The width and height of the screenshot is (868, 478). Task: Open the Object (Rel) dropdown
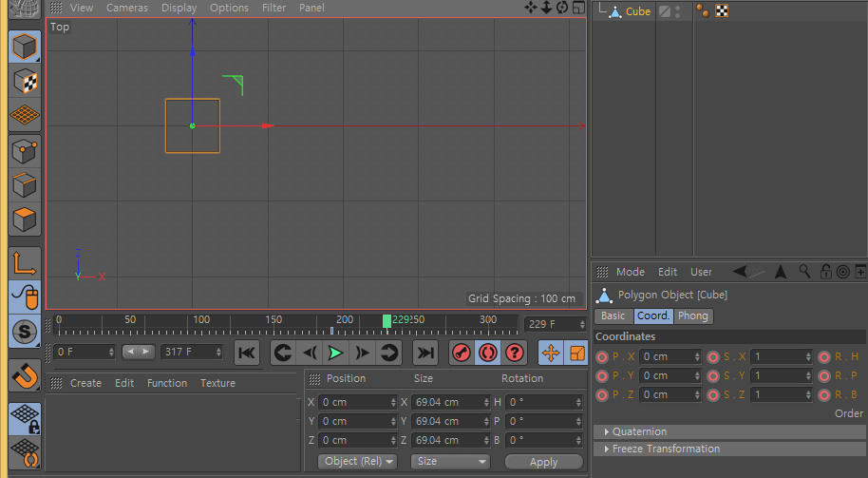click(358, 462)
